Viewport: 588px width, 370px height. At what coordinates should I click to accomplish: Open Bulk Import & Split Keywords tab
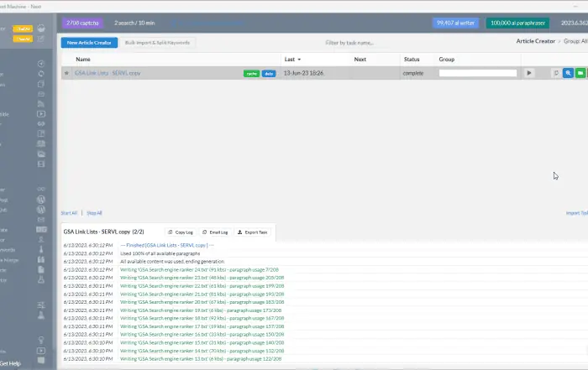[157, 42]
